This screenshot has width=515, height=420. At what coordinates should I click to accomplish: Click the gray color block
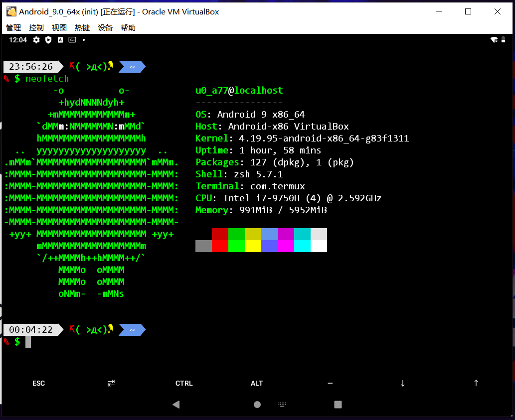203,246
